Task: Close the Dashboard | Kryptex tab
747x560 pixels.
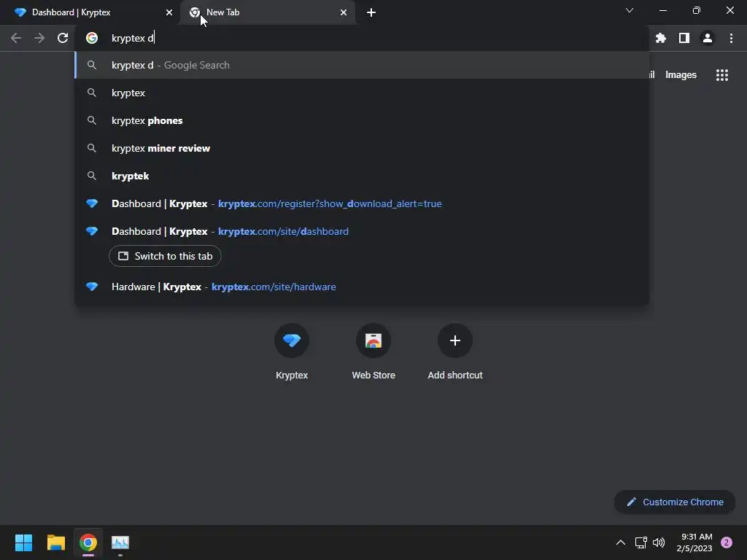Action: pyautogui.click(x=169, y=12)
